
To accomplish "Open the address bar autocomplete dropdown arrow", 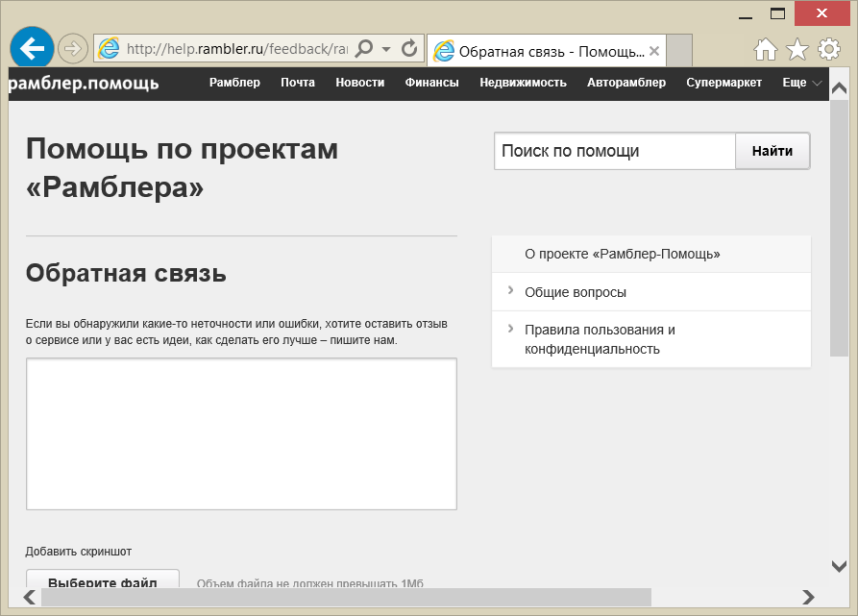I will pos(386,49).
